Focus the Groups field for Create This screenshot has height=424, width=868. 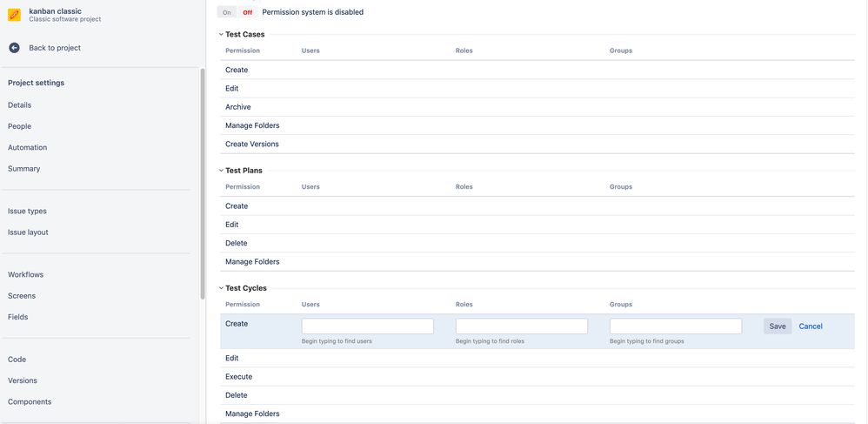coord(676,326)
